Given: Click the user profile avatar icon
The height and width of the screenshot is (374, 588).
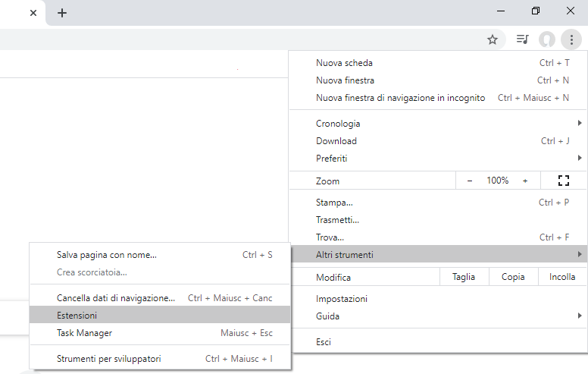Looking at the screenshot, I should pyautogui.click(x=546, y=39).
